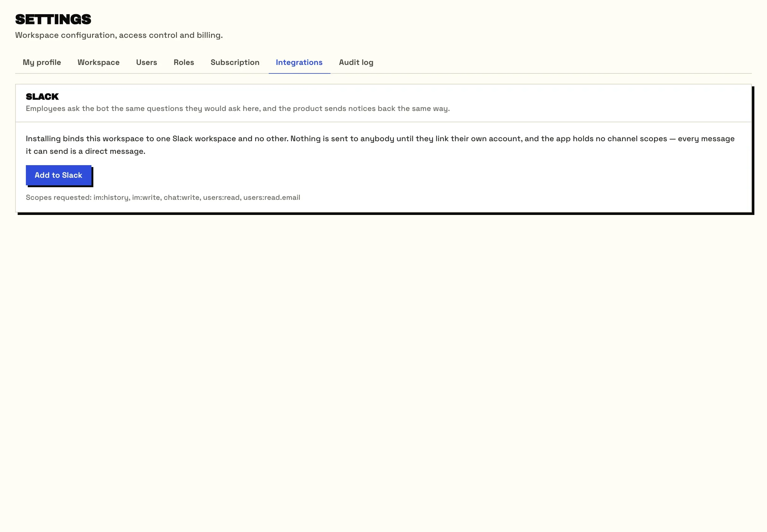Open the My profile tab
Image resolution: width=767 pixels, height=532 pixels.
(x=42, y=62)
